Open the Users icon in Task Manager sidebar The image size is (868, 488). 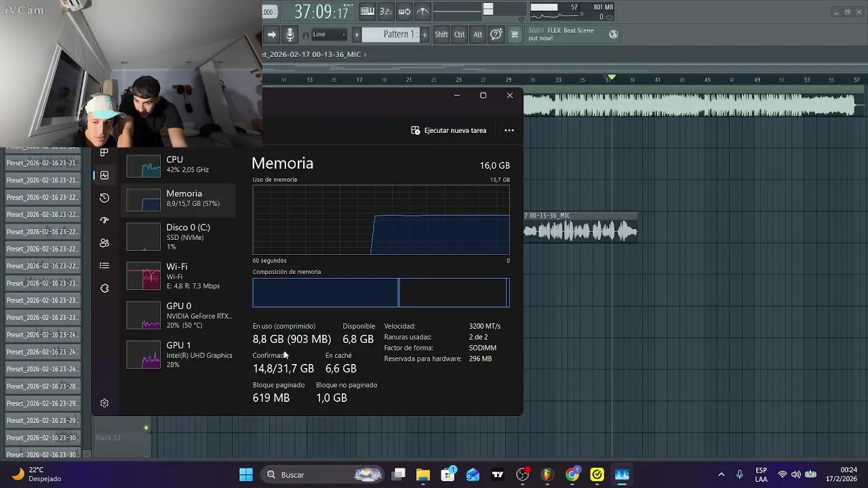[104, 243]
